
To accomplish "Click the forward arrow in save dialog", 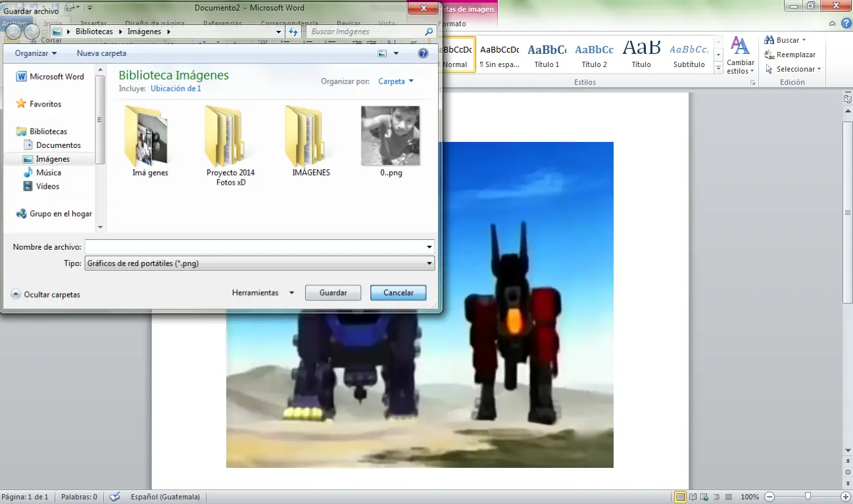I will 32,32.
